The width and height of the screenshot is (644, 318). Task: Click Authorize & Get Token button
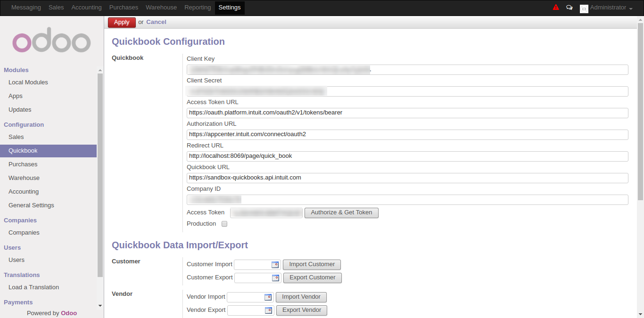[341, 212]
